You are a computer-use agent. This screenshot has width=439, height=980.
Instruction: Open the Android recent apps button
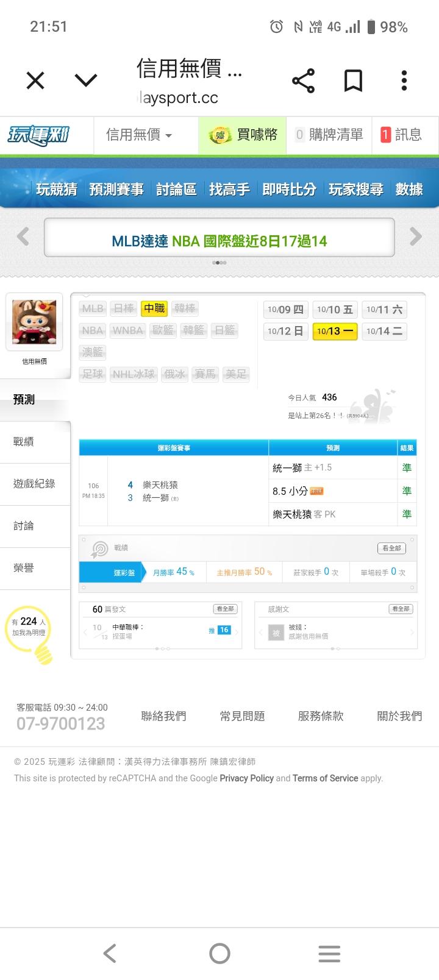tap(329, 953)
